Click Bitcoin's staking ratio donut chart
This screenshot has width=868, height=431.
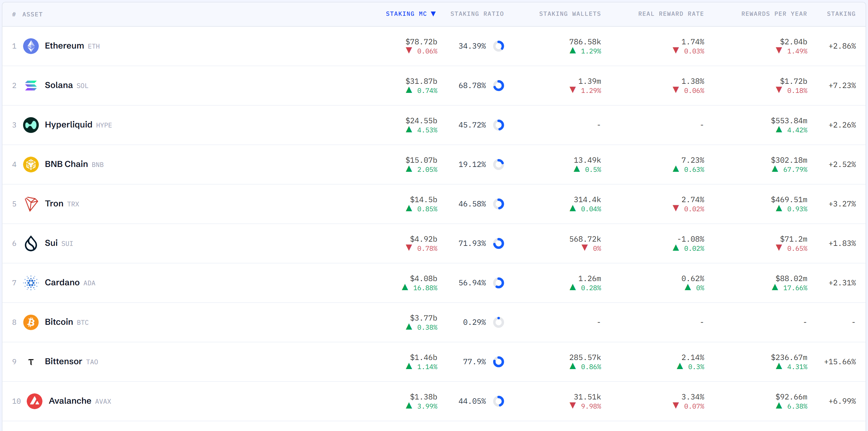[x=498, y=322]
